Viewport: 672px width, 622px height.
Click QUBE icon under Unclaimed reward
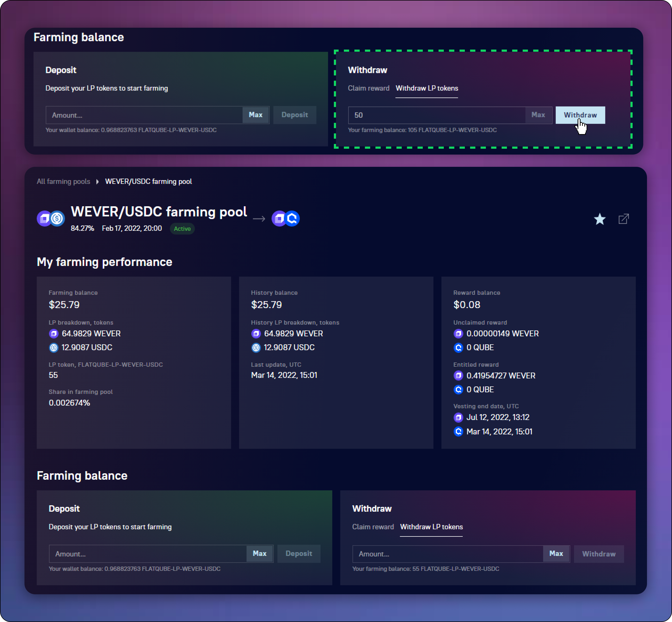click(x=458, y=348)
